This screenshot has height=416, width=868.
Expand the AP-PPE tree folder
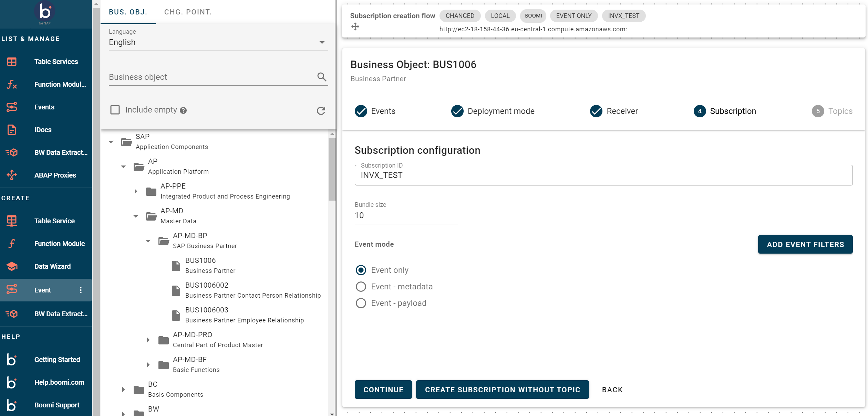coord(136,191)
